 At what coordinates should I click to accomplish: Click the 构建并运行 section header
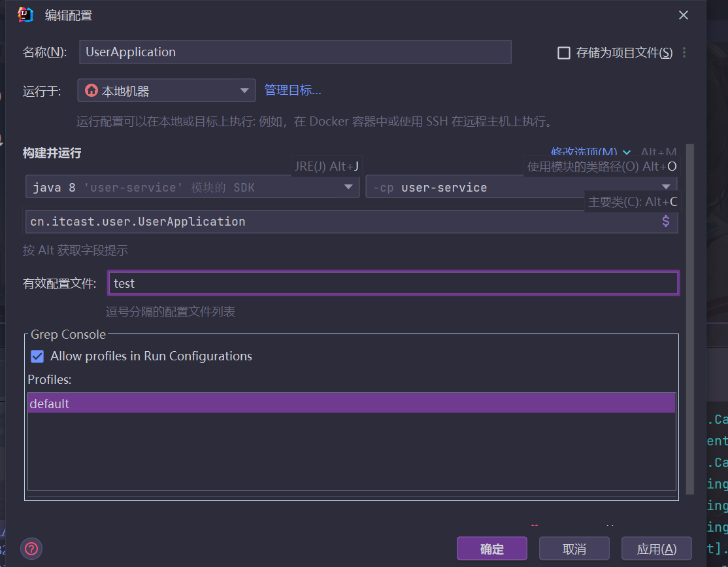pyautogui.click(x=52, y=153)
